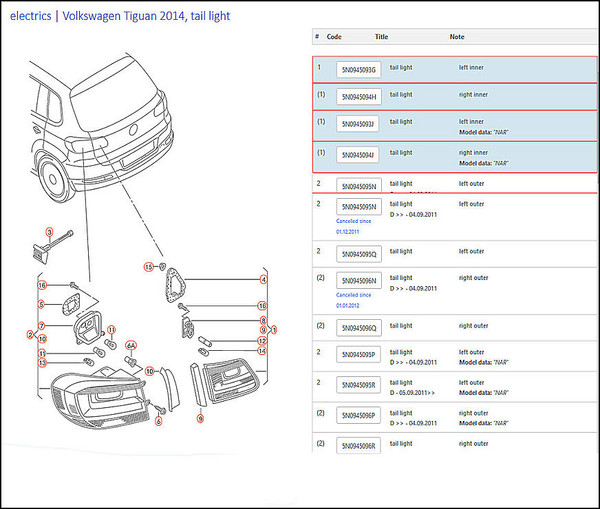
Task: Open part code 5N0945093J
Action: [358, 125]
